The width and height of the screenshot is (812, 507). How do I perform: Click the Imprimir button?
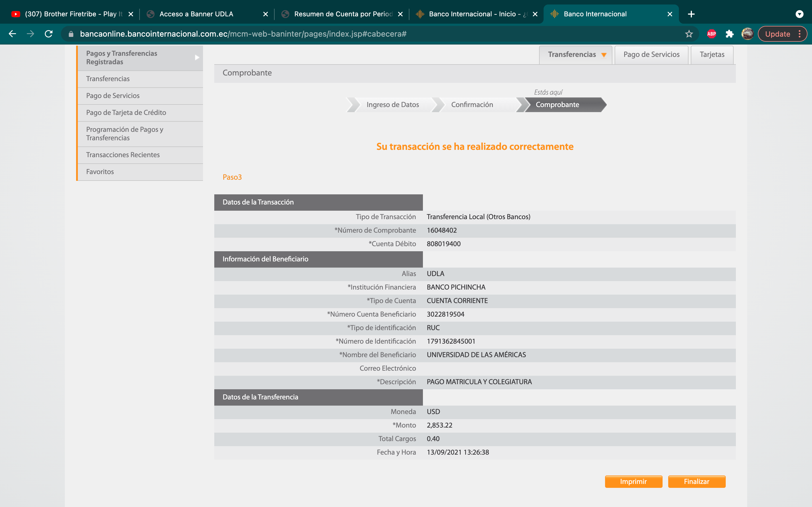tap(633, 482)
